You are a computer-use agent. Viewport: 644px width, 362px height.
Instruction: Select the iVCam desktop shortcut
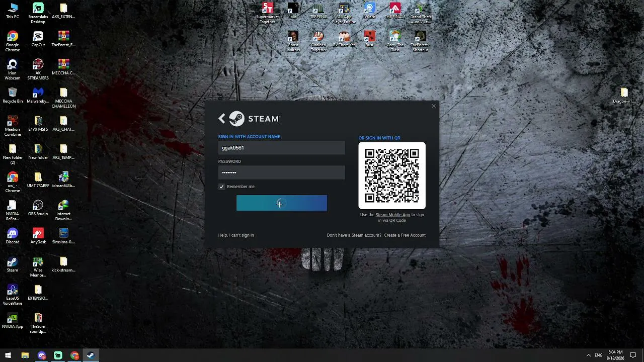369,11
